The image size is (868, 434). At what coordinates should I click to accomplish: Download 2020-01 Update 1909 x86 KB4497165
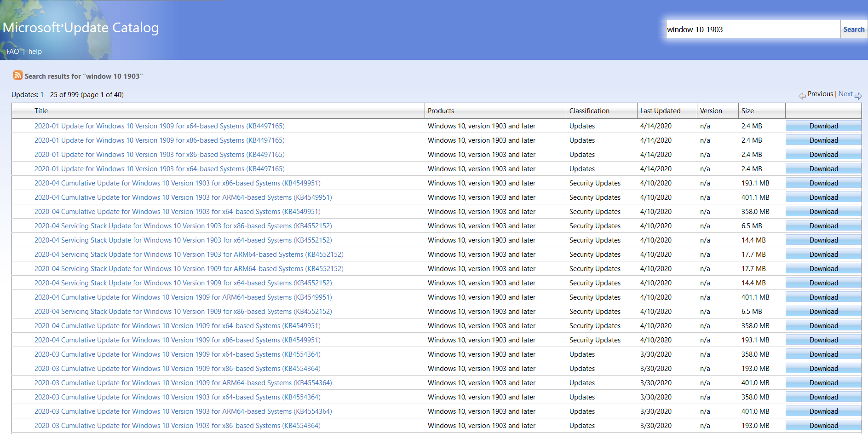click(x=823, y=140)
